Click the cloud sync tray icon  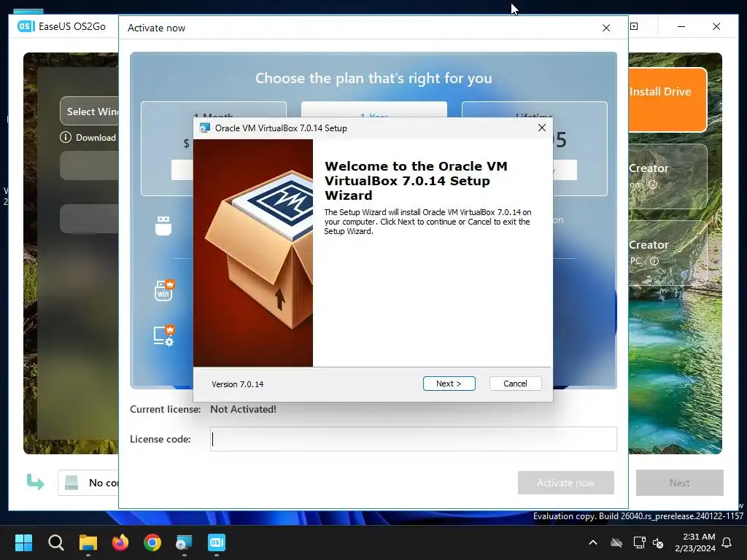point(616,542)
